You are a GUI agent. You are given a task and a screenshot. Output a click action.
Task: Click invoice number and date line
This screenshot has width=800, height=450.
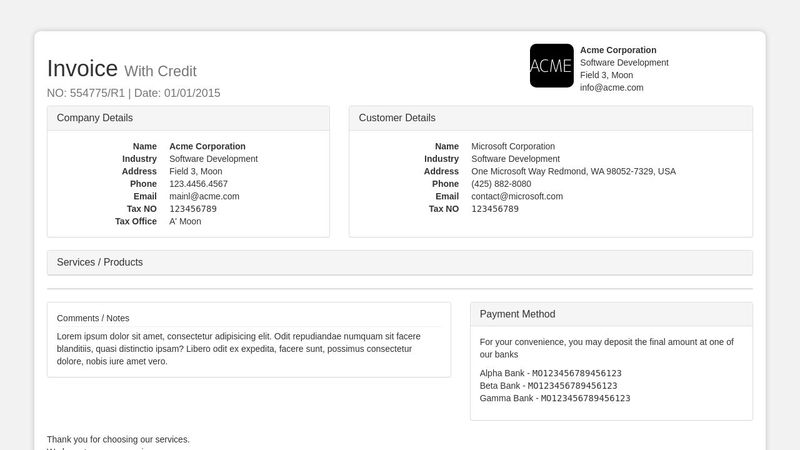tap(134, 93)
